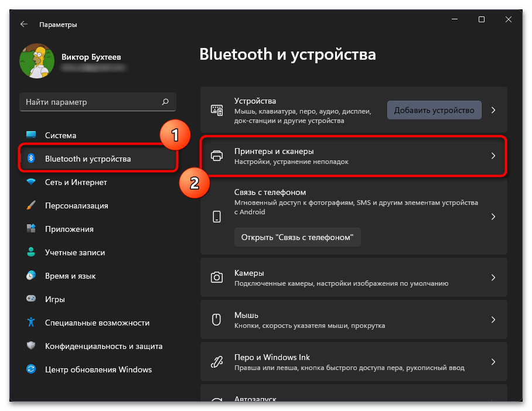Minimize the Параметры window
The height and width of the screenshot is (411, 532).
(x=455, y=19)
